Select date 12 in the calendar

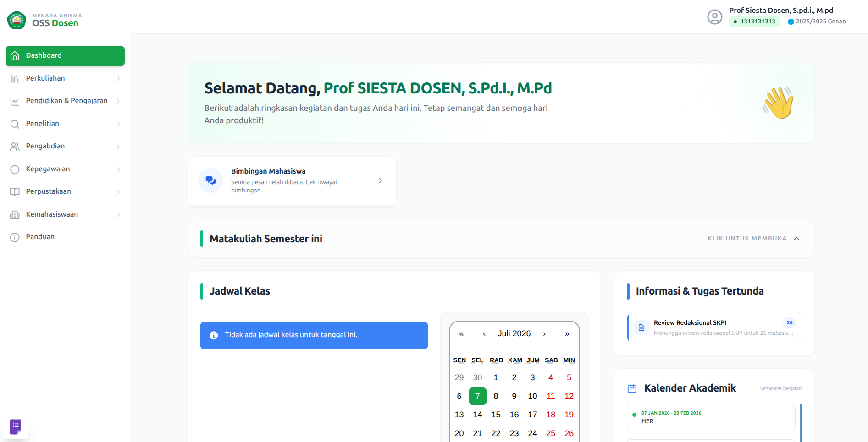[569, 396]
